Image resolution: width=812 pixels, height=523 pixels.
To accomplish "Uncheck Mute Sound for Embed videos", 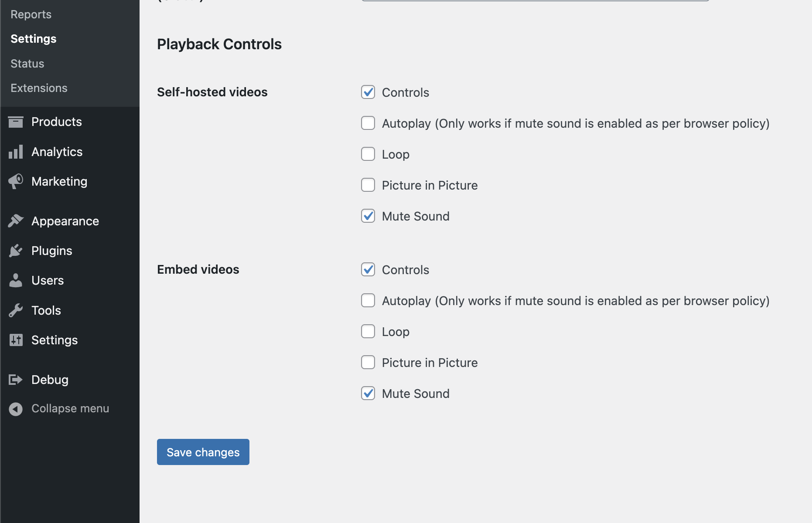I will tap(368, 393).
